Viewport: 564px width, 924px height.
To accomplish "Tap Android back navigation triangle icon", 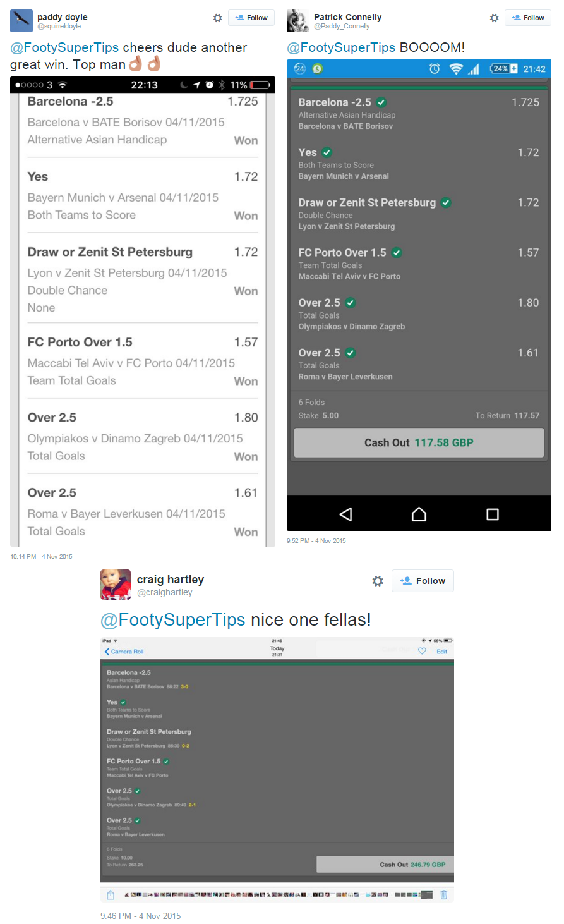I will click(345, 514).
